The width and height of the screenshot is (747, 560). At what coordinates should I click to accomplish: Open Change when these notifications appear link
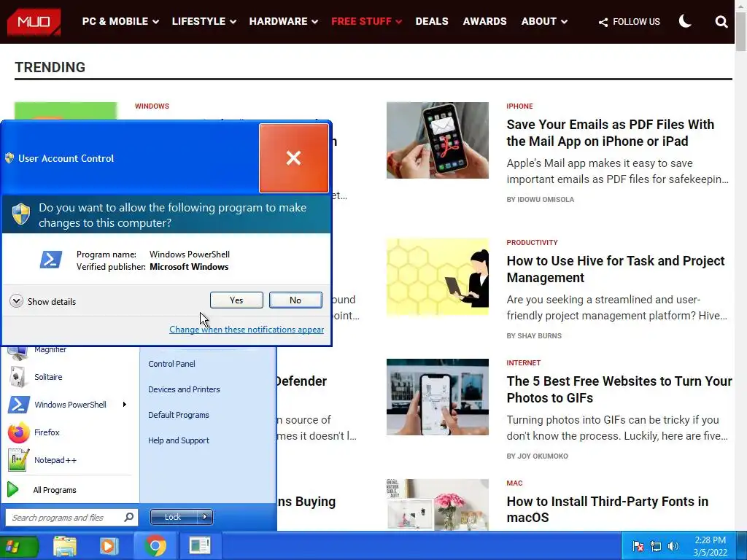[247, 330]
